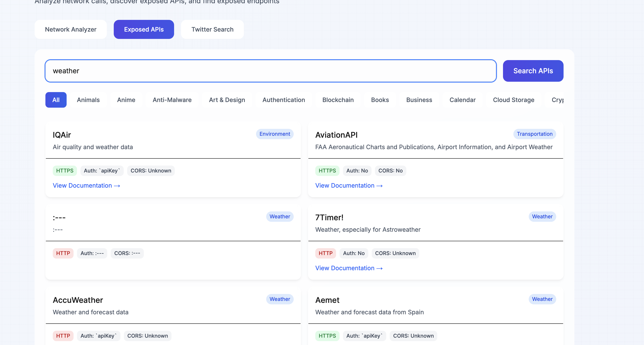Choose the Art & Design filter
This screenshot has width=644, height=345.
[x=227, y=100]
